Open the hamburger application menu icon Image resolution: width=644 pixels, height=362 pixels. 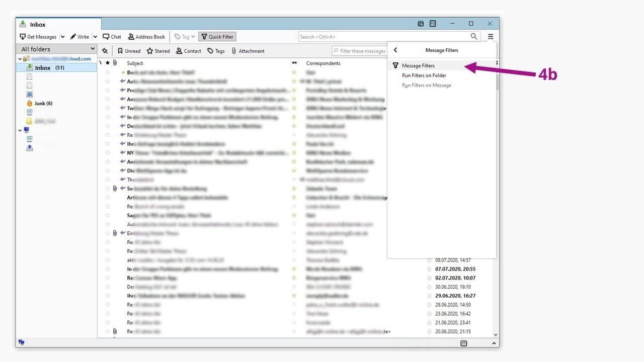(491, 37)
